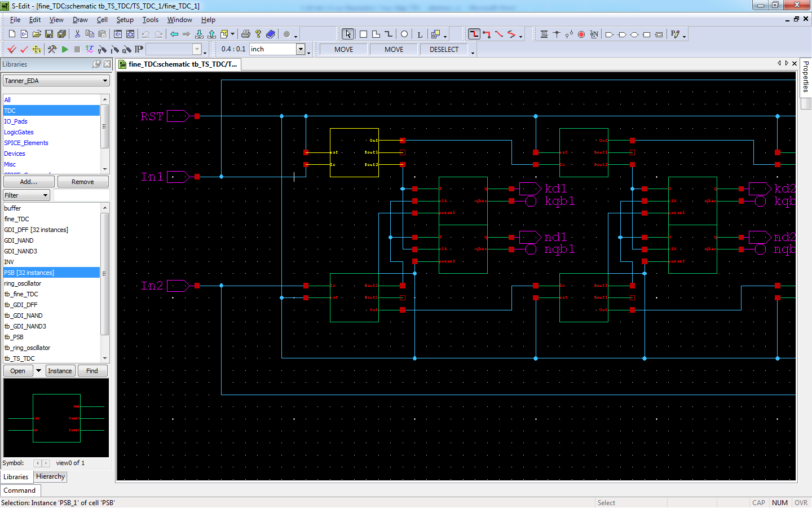Select the Bidirectional Port tool
This screenshot has height=508, width=812.
(x=634, y=34)
